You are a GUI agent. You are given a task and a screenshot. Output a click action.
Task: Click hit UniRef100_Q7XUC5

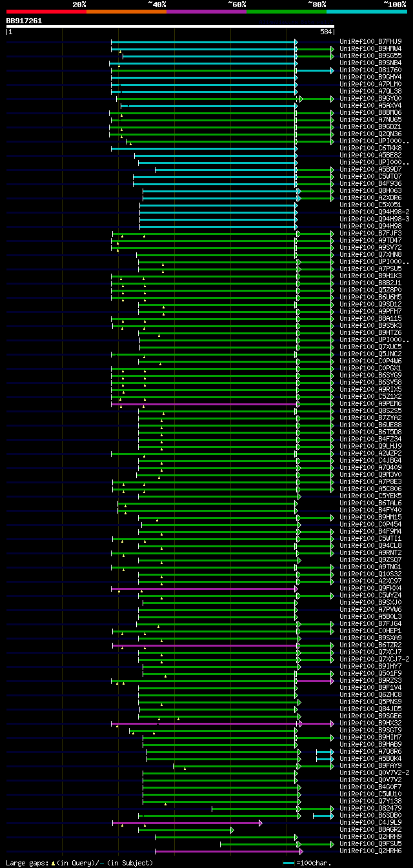370,347
